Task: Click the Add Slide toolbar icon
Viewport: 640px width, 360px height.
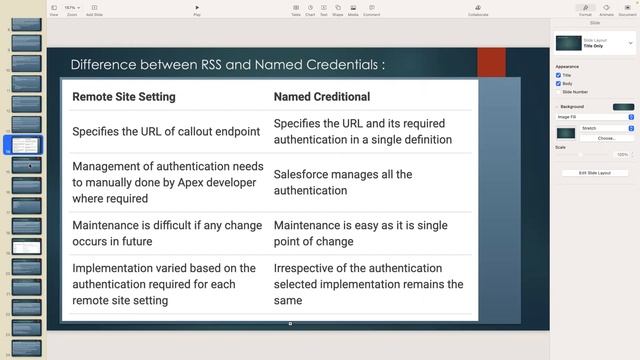Action: (94, 8)
